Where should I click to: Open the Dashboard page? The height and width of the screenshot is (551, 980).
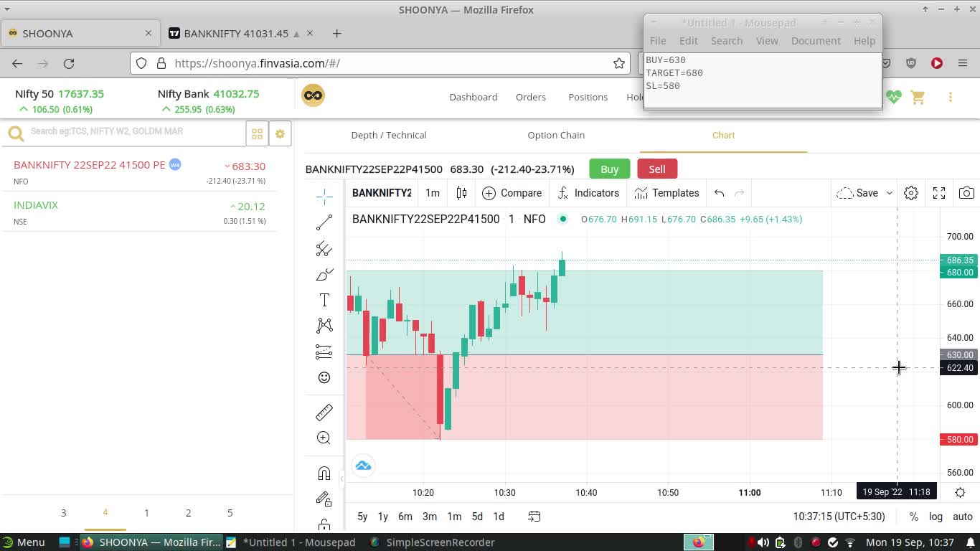click(x=473, y=97)
